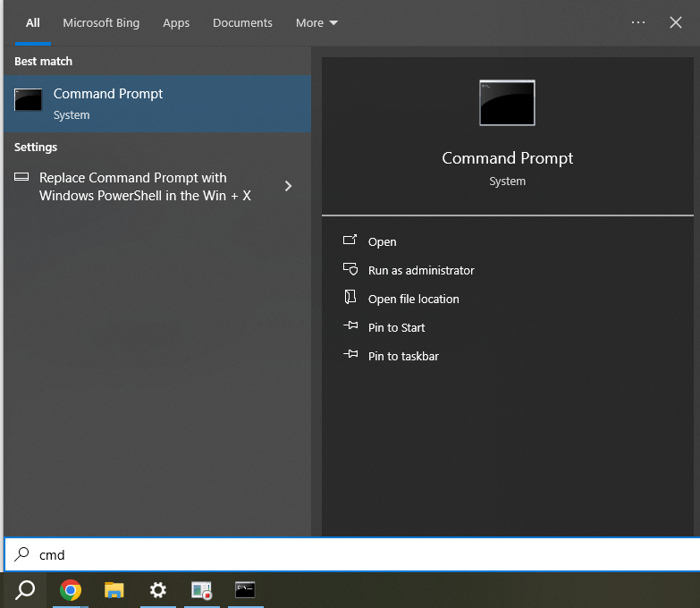Close the search panel with X
Screen dimensions: 700x608
click(676, 22)
